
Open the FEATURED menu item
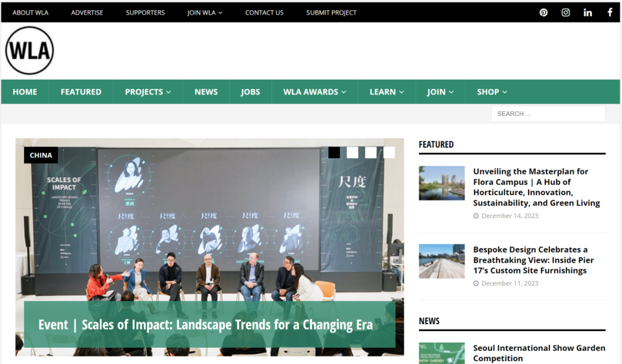(x=81, y=92)
